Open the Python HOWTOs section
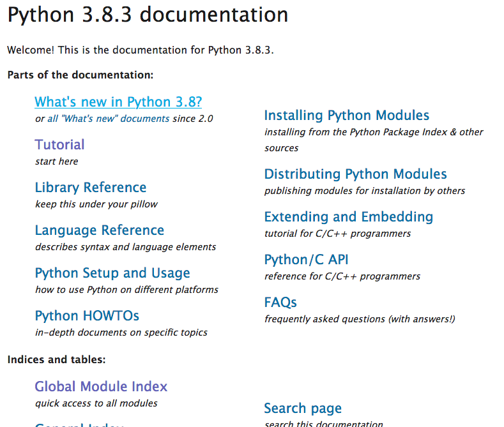Viewport: 504px width, 427px height. click(x=87, y=316)
